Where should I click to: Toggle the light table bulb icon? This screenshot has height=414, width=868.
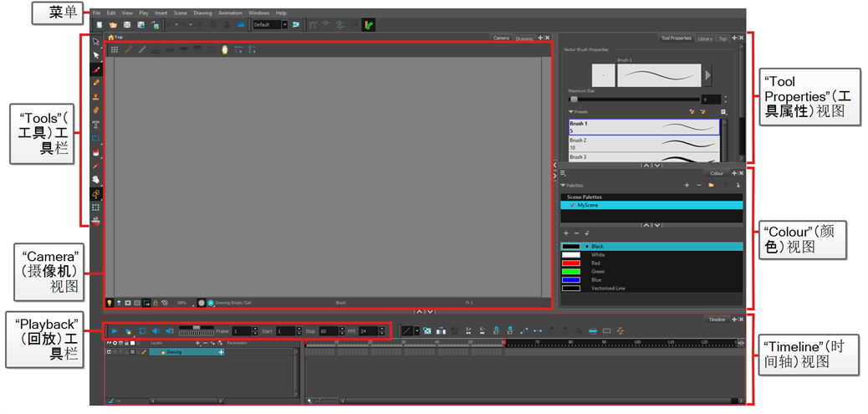tap(110, 302)
